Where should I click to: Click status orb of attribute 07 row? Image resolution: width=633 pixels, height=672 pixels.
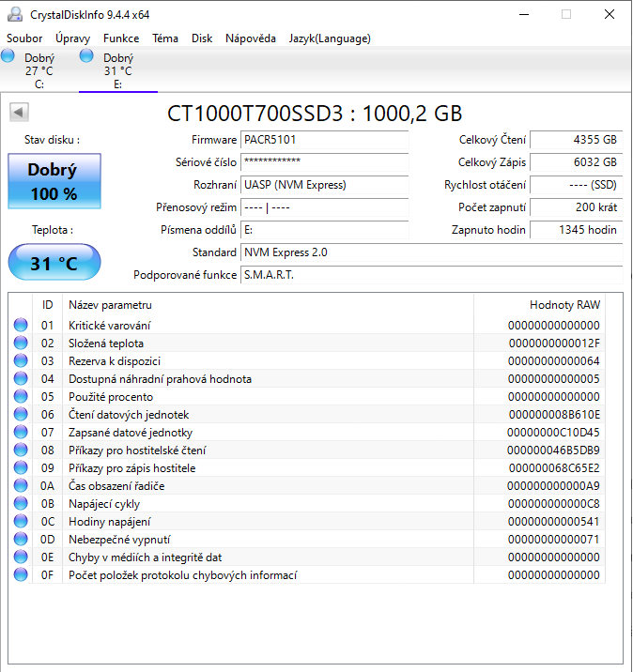(x=21, y=432)
